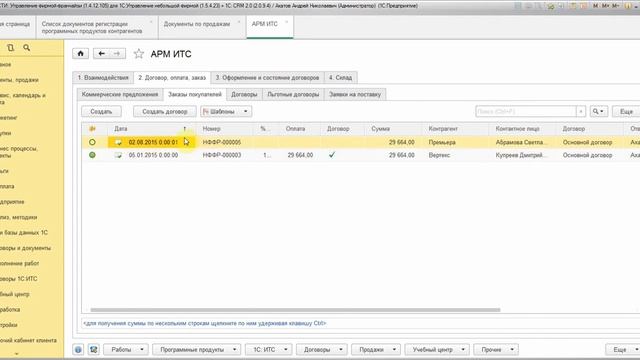Open the sidebar item говоры 1С ИТС

pos(19,279)
